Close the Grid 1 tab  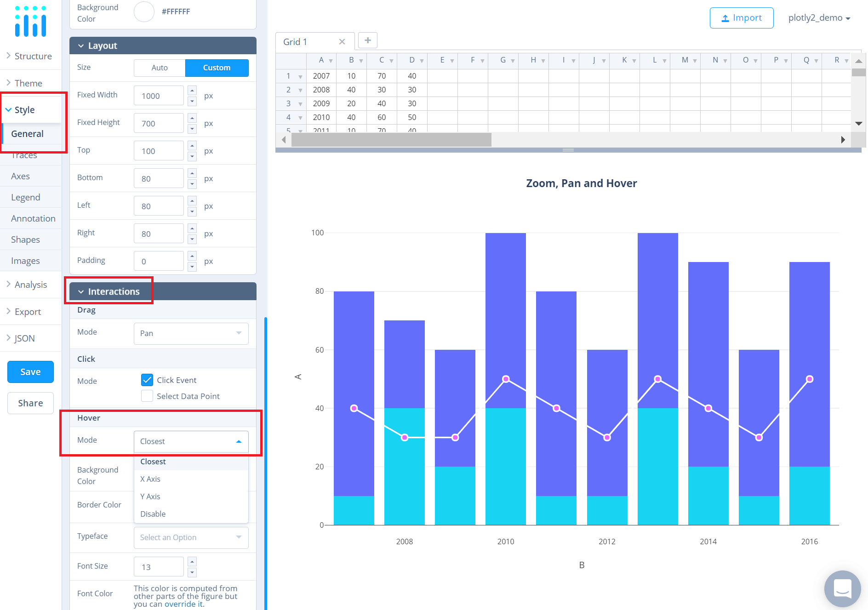(x=342, y=42)
